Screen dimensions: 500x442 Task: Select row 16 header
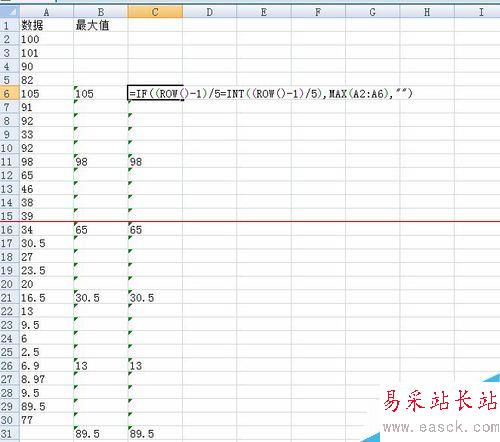pos(10,230)
